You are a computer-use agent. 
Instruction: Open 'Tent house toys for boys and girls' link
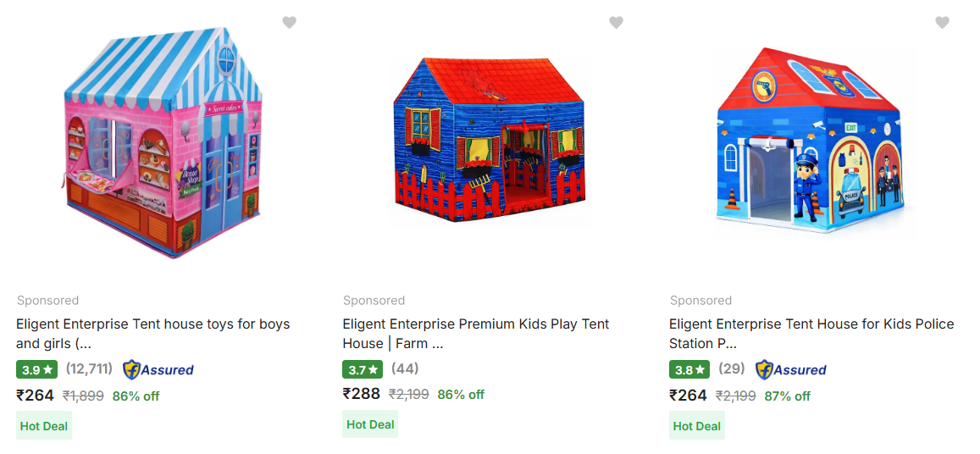click(x=153, y=334)
